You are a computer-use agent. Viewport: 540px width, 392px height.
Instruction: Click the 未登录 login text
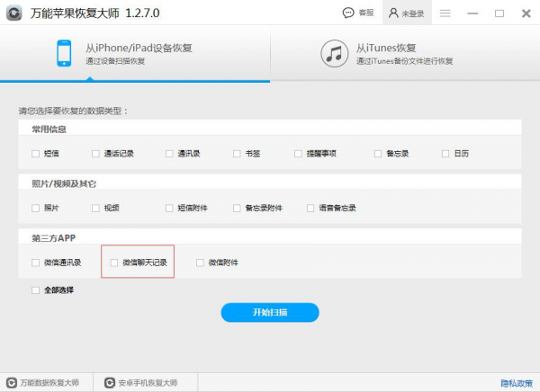412,13
